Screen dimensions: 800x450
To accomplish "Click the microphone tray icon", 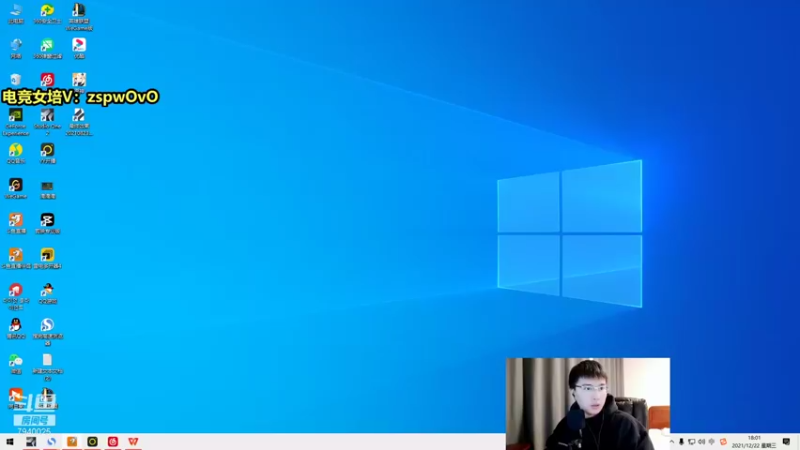I will pyautogui.click(x=681, y=442).
